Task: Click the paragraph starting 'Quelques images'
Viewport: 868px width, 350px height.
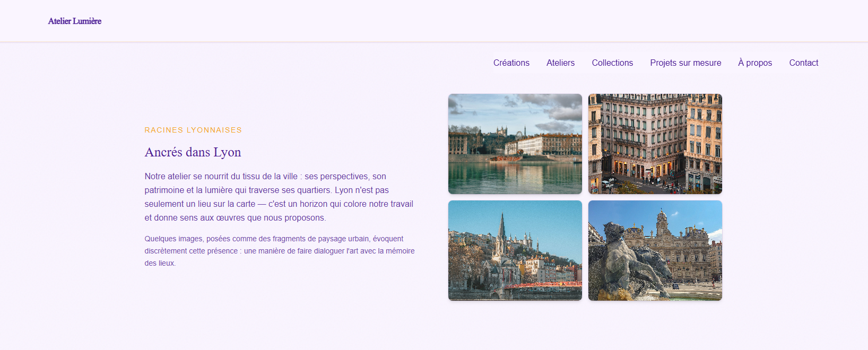Action: tap(279, 251)
